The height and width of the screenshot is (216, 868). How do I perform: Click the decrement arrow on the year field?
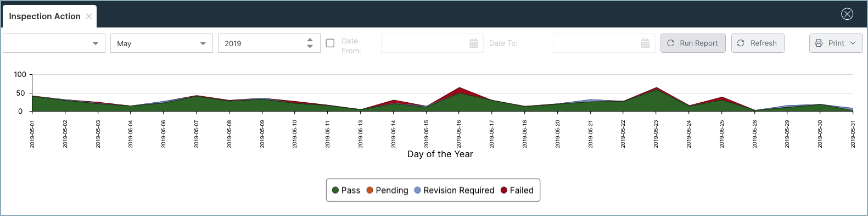tap(310, 47)
